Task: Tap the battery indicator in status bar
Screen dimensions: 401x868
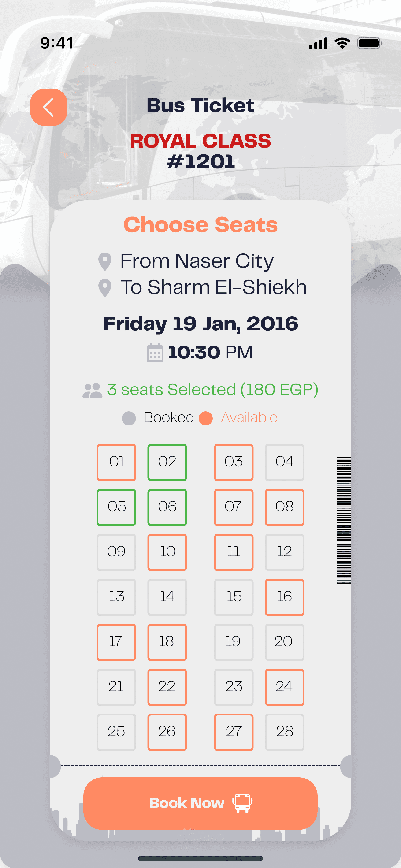Action: [x=370, y=44]
